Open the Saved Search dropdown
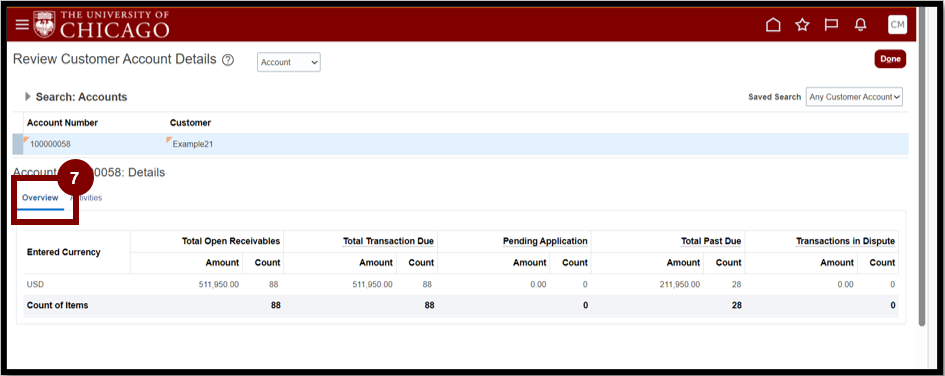Viewport: 945px width, 376px height. [x=854, y=97]
